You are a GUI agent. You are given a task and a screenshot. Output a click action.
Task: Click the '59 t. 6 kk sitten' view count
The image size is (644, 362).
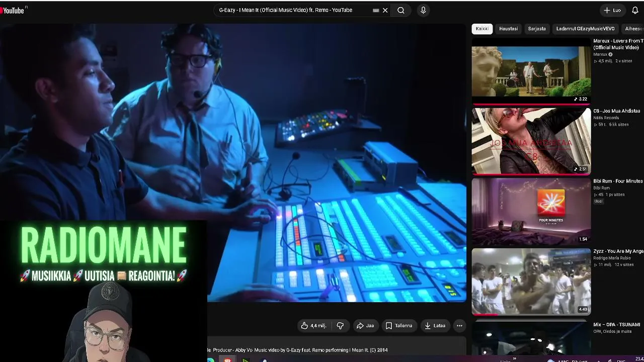tap(611, 124)
